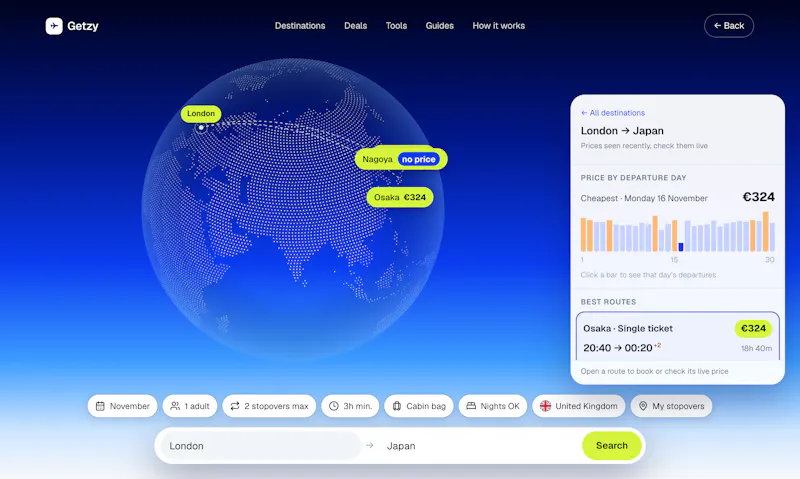Screen dimensions: 800x479
Task: Click the people icon in adult chip
Action: click(175, 406)
